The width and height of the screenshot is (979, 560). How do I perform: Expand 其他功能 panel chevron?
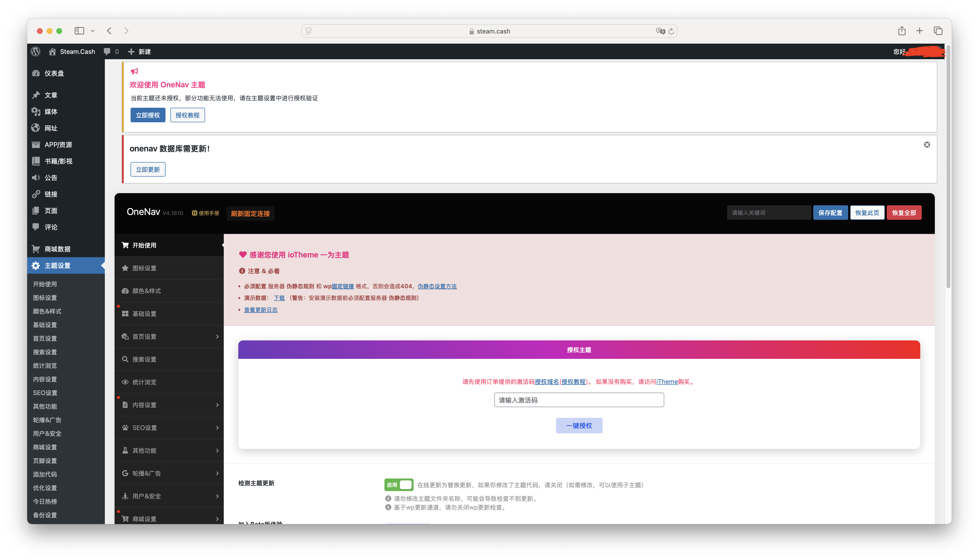click(217, 450)
